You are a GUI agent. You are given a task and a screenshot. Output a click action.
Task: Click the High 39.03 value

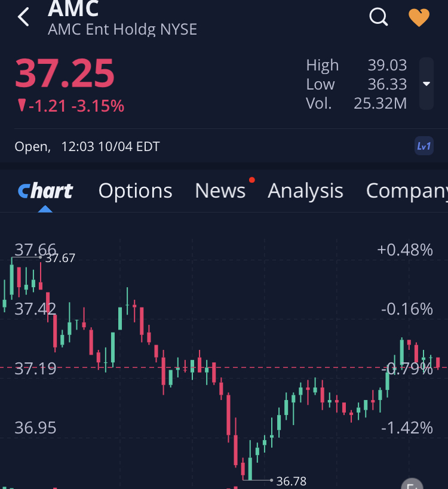pyautogui.click(x=387, y=65)
